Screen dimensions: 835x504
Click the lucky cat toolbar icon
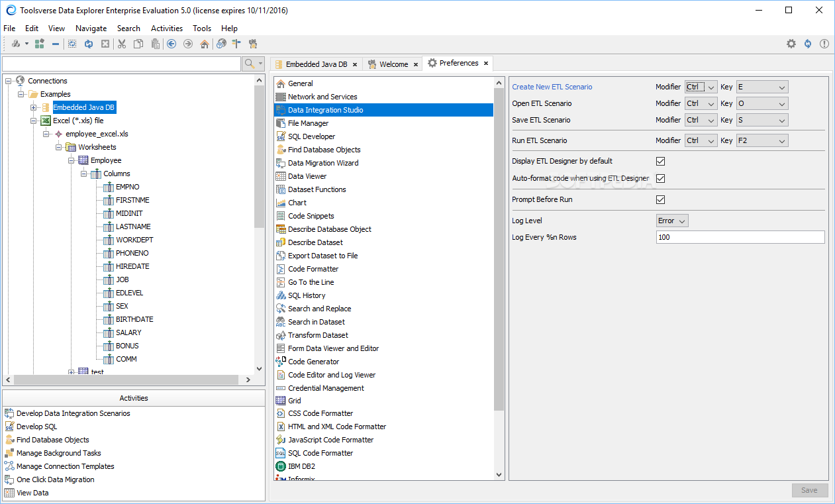[253, 44]
